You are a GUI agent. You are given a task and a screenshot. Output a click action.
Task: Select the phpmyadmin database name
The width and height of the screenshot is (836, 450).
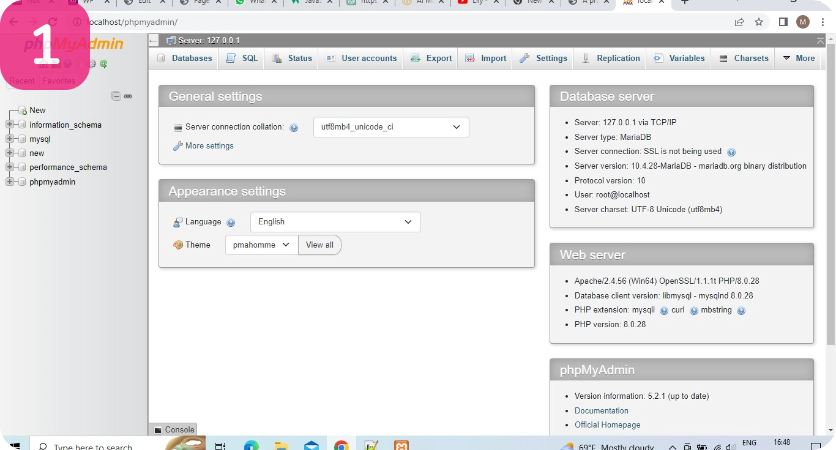pyautogui.click(x=52, y=182)
